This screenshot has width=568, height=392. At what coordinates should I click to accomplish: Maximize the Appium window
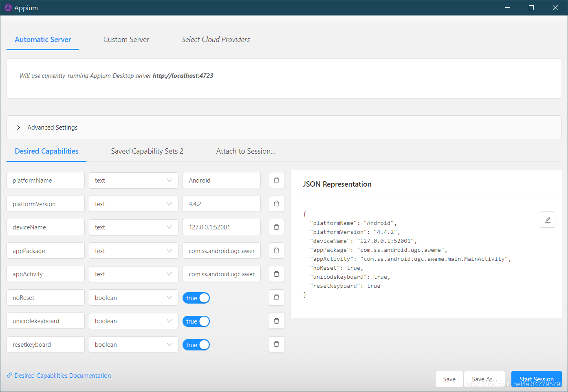pos(531,8)
